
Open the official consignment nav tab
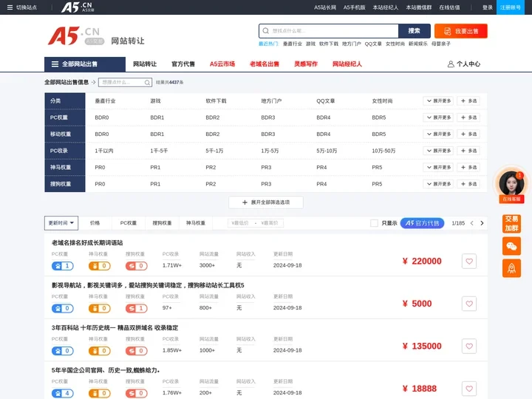click(183, 64)
